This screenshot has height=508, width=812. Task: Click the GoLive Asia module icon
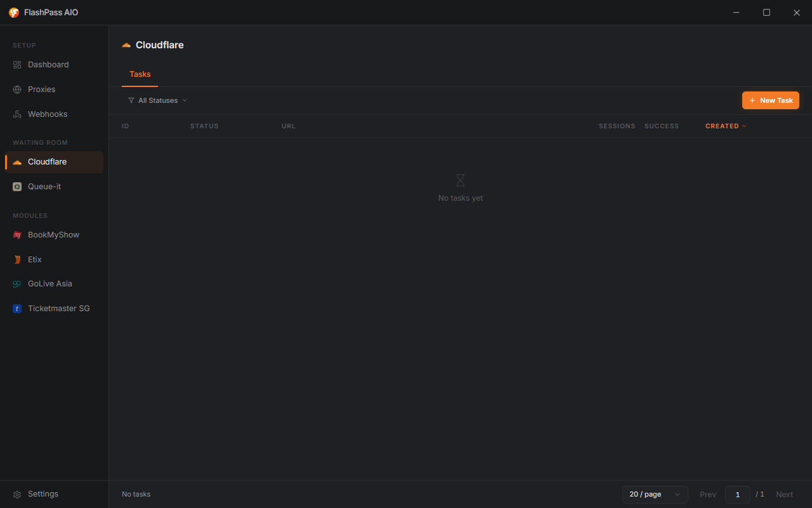click(x=17, y=284)
